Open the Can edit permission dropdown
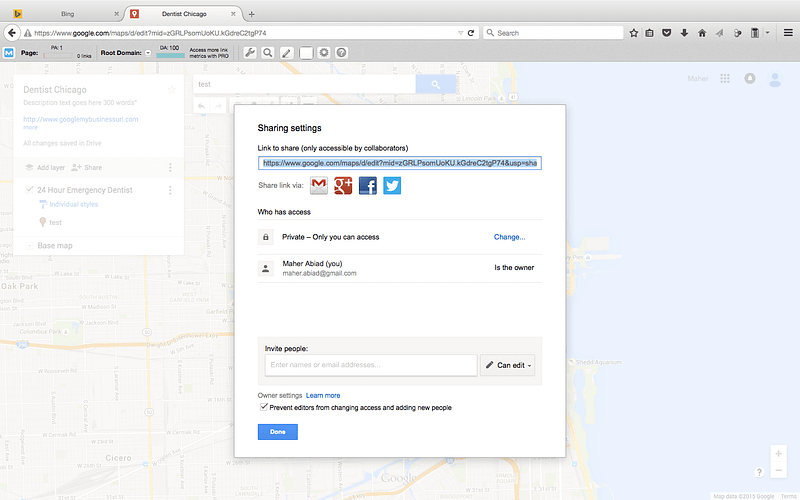This screenshot has height=500, width=800. [508, 365]
